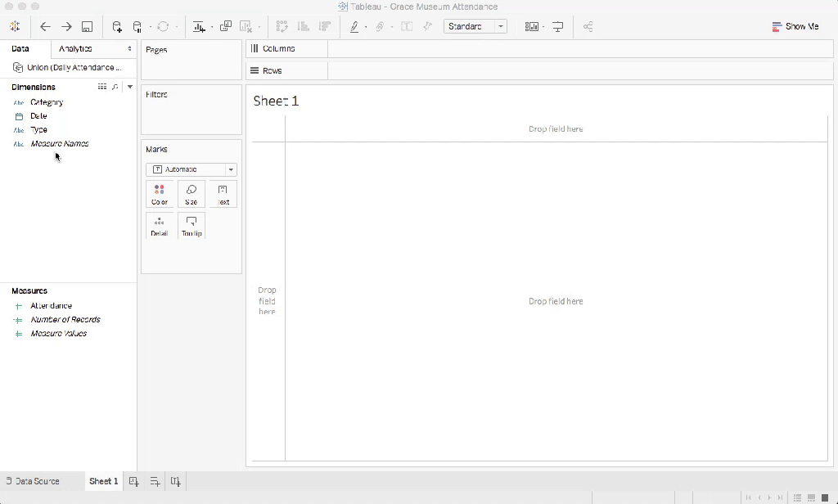Click the Add New Data Source icon
The image size is (838, 504).
click(x=117, y=27)
